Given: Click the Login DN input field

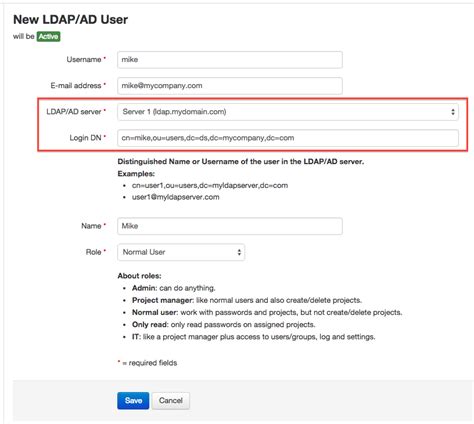Looking at the screenshot, I should click(288, 138).
